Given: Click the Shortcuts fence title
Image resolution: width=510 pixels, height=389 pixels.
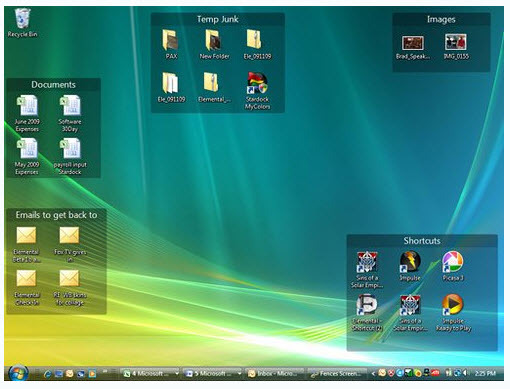Looking at the screenshot, I should (x=422, y=241).
